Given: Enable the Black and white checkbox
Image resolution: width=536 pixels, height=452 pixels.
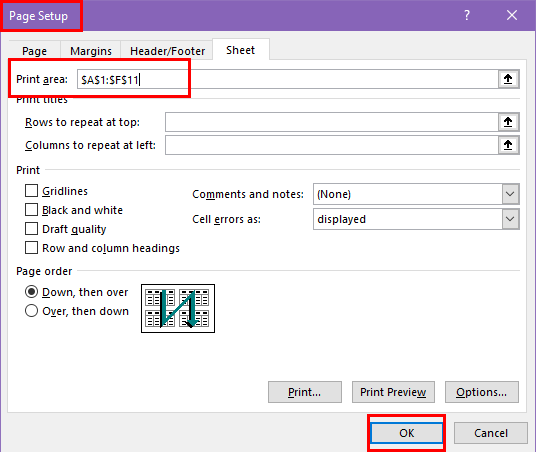Looking at the screenshot, I should coord(31,210).
